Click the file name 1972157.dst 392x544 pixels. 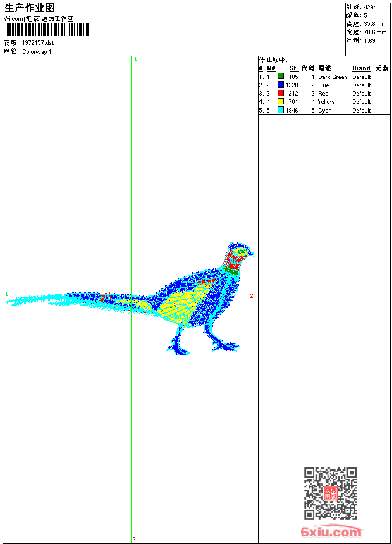38,43
